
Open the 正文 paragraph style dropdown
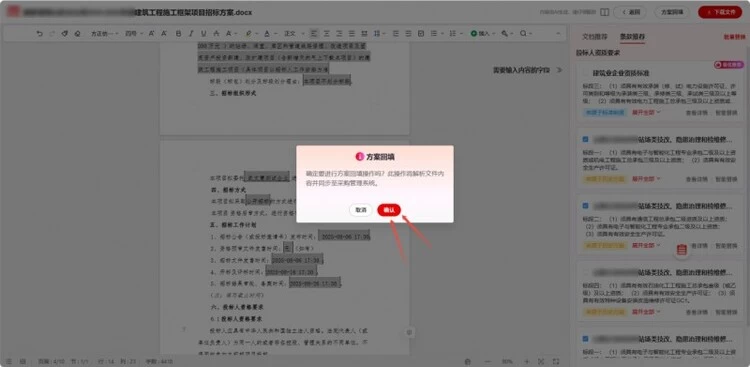pos(293,33)
